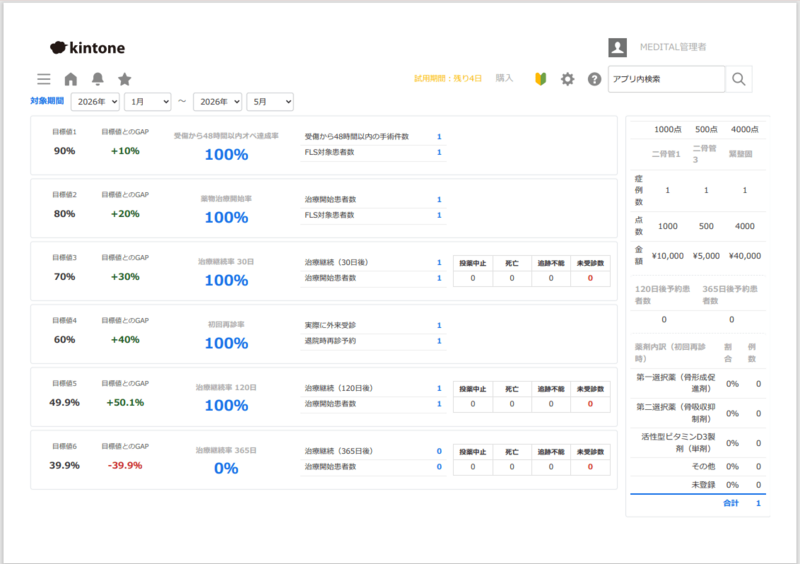Click the search magnifier button
This screenshot has height=564, width=800.
click(x=739, y=79)
